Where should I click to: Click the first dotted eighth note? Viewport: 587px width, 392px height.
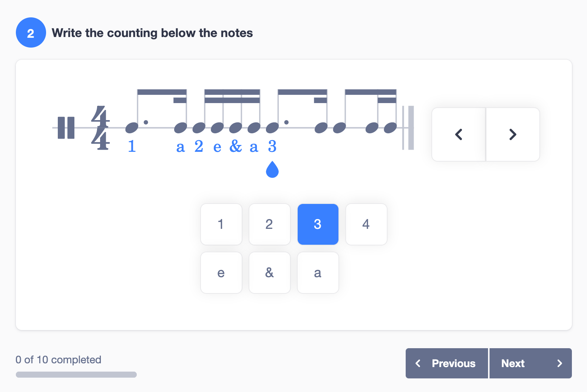(x=132, y=128)
